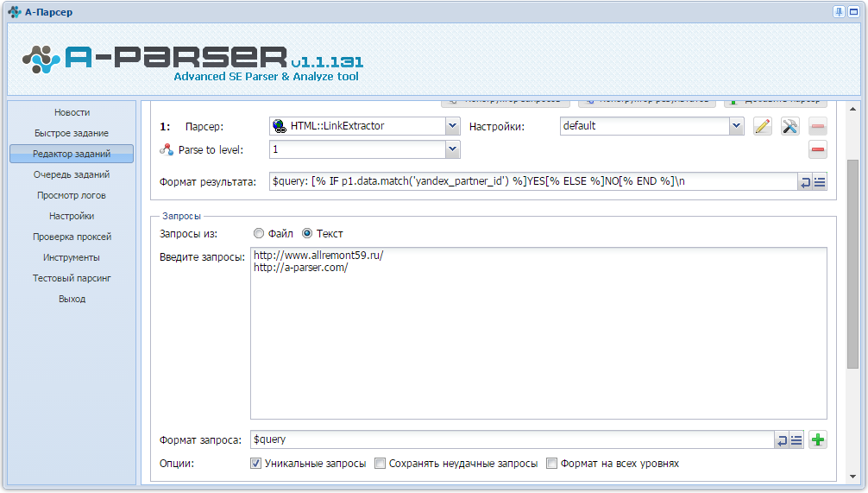Click the green plus icon beside Формат запроса
The image size is (868, 493).
coord(818,440)
